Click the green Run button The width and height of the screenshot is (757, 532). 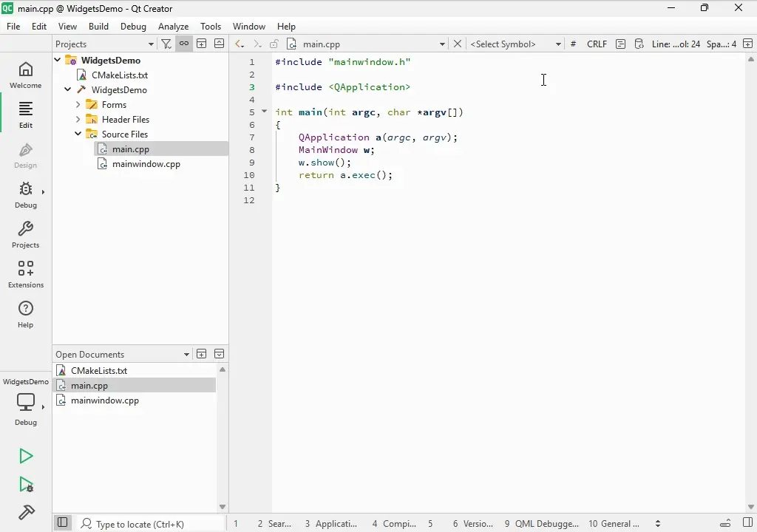click(x=26, y=457)
